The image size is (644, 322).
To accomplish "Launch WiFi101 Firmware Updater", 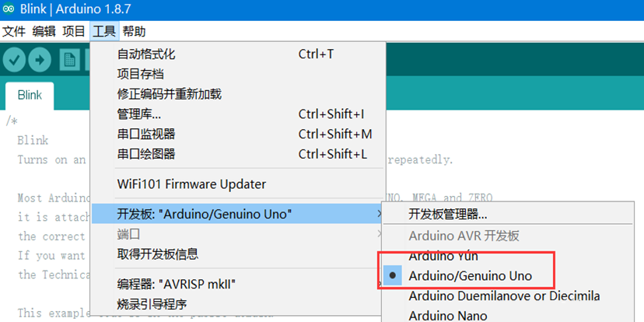I will click(x=191, y=184).
